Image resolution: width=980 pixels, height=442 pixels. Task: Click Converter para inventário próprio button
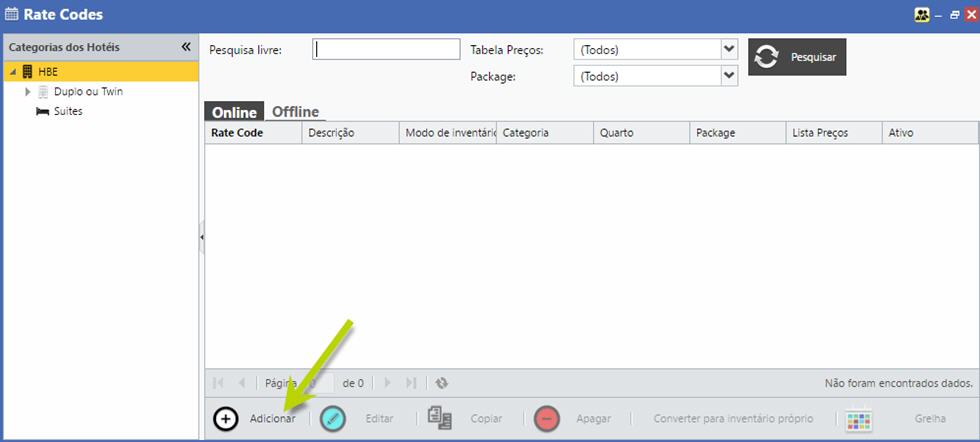733,418
